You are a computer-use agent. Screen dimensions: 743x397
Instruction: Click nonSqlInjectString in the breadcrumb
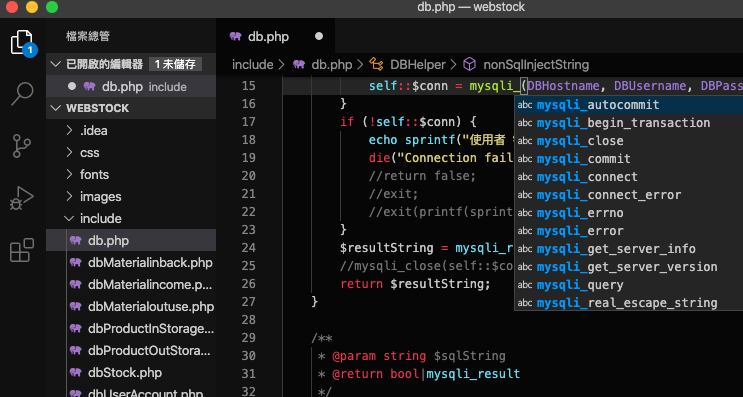tap(536, 64)
